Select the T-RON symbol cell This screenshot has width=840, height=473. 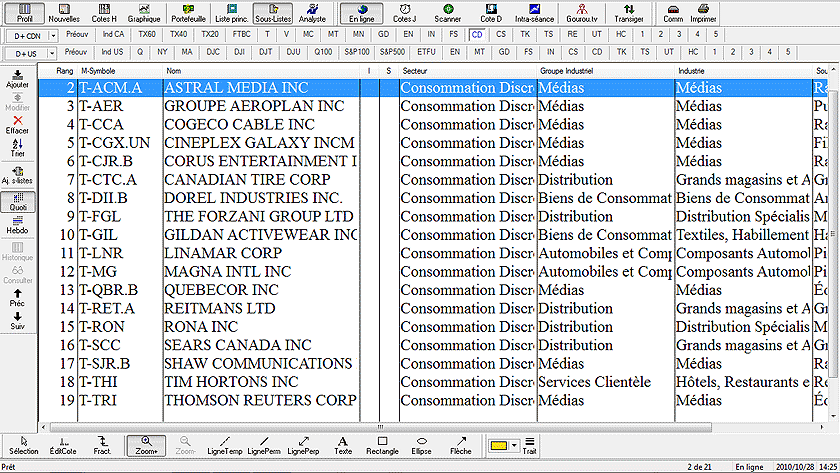click(120, 327)
